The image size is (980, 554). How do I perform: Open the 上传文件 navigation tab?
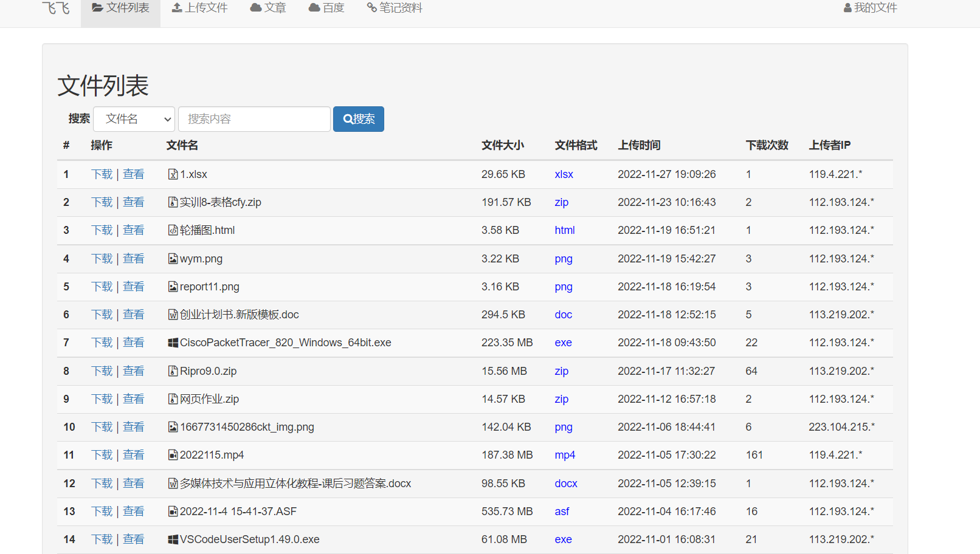pyautogui.click(x=199, y=8)
